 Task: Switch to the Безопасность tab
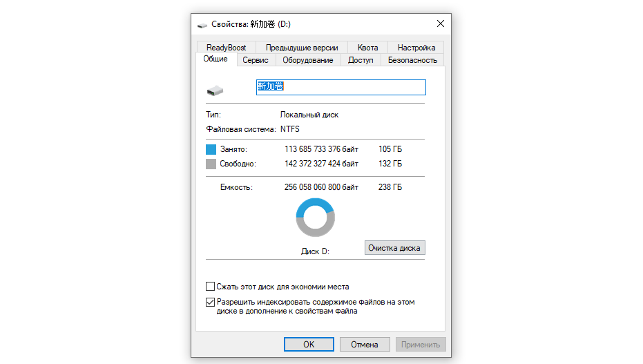pos(412,60)
